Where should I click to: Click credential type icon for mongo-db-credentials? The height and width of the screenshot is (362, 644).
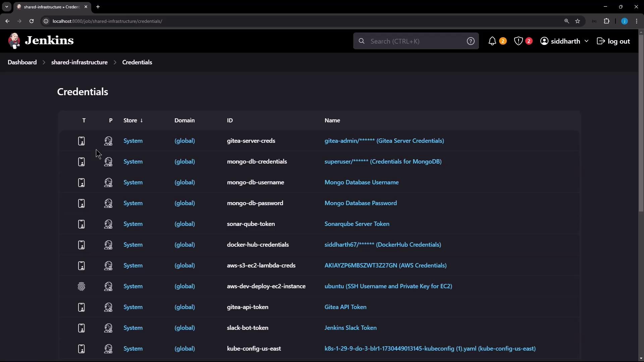click(82, 162)
